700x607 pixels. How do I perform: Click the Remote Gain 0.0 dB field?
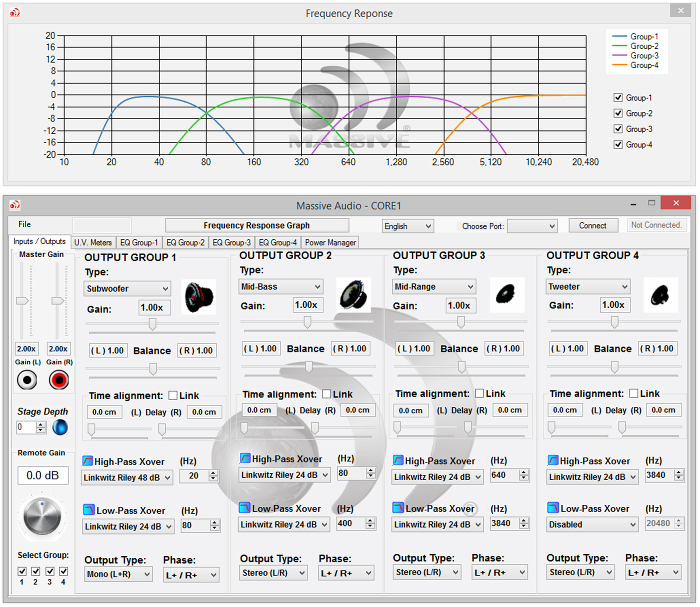[x=43, y=475]
